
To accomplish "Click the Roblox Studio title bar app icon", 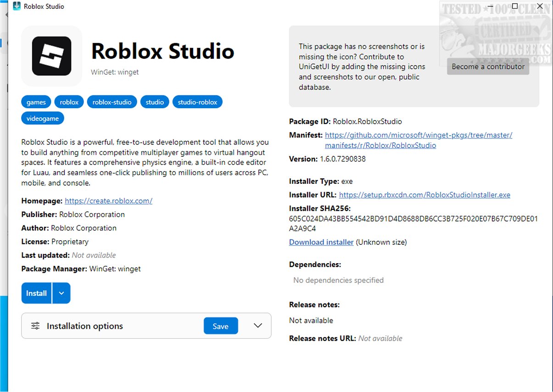I will 17,6.
